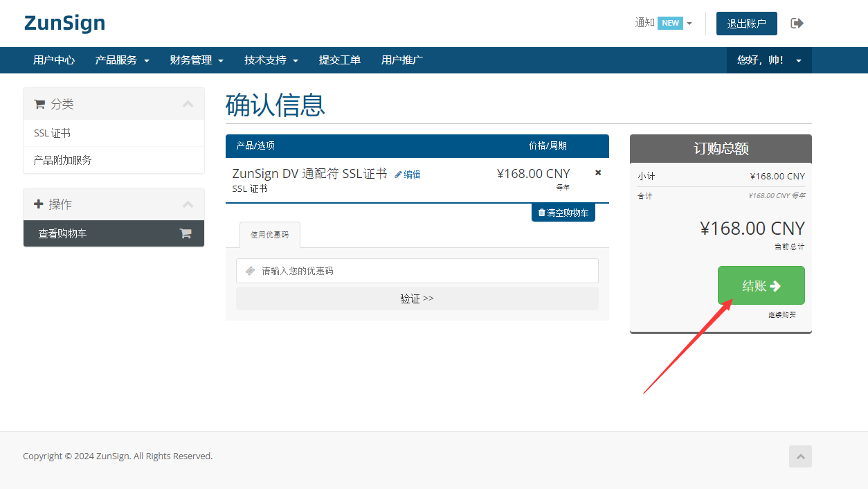Open the 通知 notifications dropdown

click(663, 23)
